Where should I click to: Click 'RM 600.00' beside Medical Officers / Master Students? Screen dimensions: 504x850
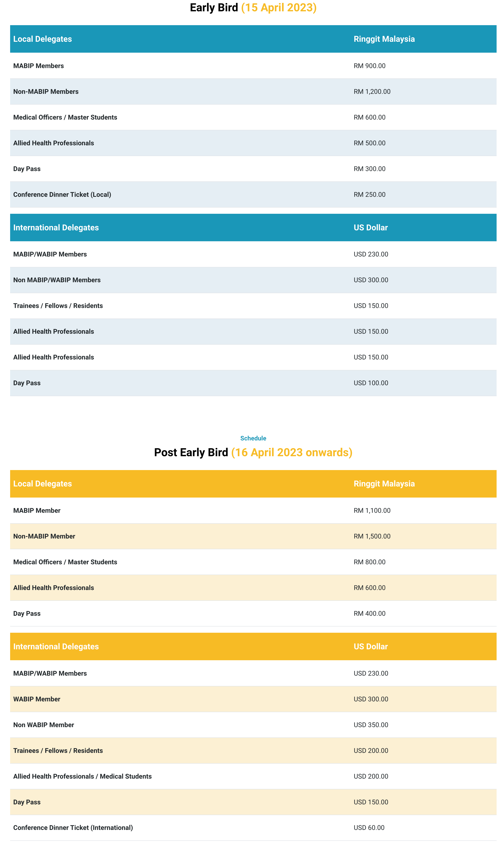coord(370,117)
